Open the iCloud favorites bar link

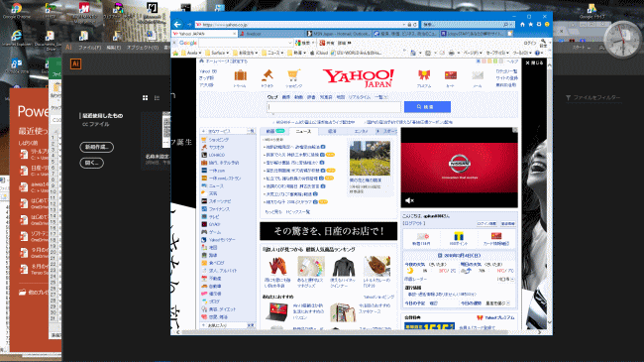click(319, 54)
